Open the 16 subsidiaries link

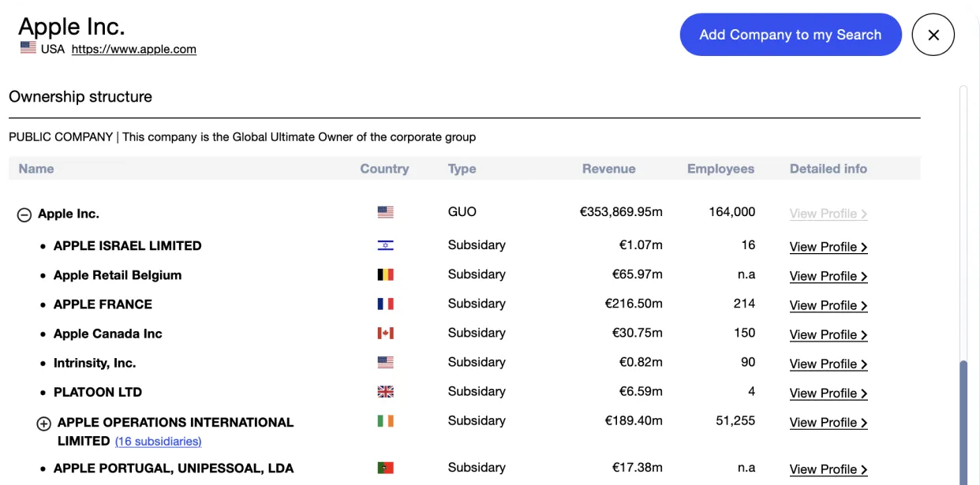pos(158,442)
